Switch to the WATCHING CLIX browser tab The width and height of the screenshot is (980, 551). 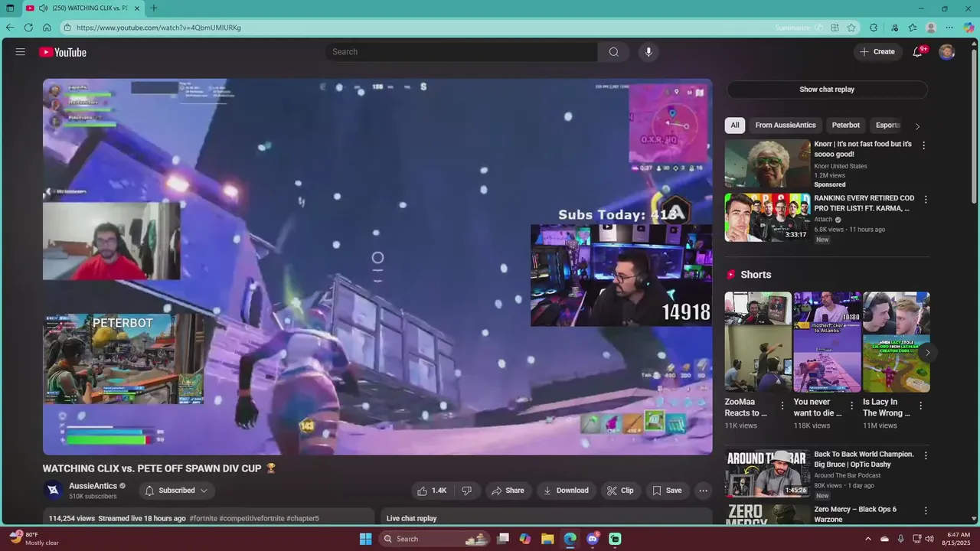83,8
